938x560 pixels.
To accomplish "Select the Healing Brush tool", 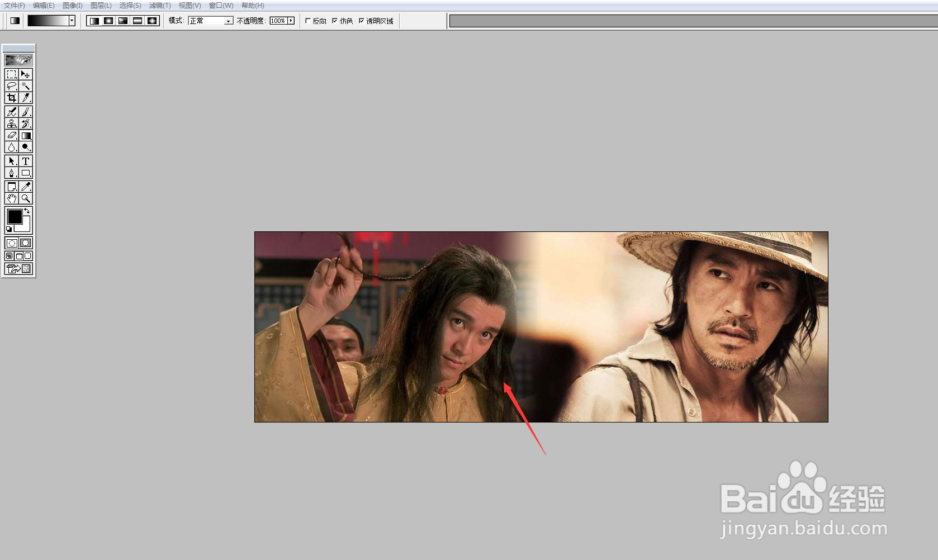I will 12,112.
